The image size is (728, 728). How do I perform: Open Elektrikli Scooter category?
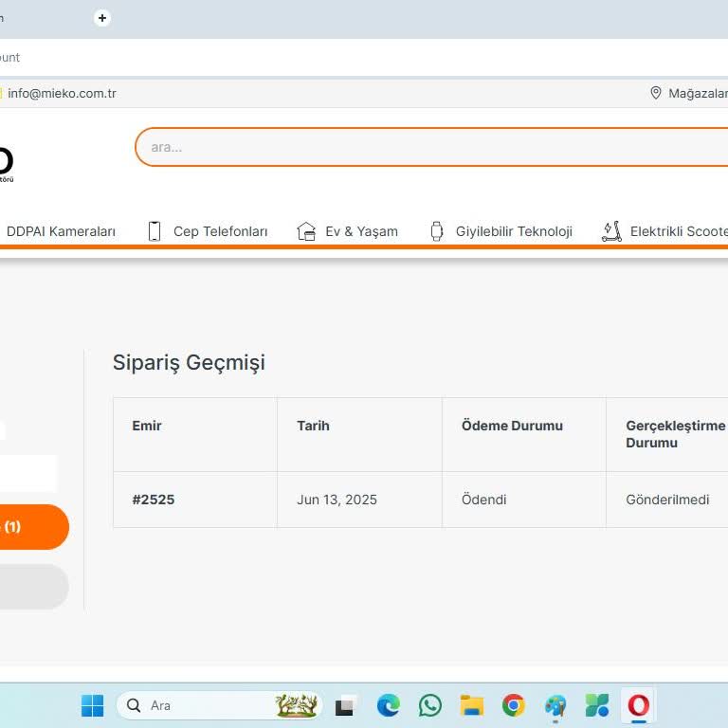(679, 231)
